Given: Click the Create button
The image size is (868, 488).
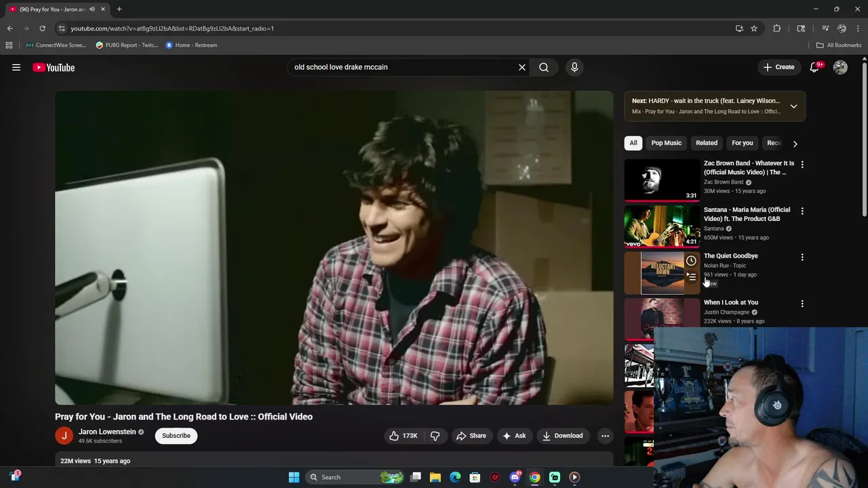Looking at the screenshot, I should coord(778,67).
